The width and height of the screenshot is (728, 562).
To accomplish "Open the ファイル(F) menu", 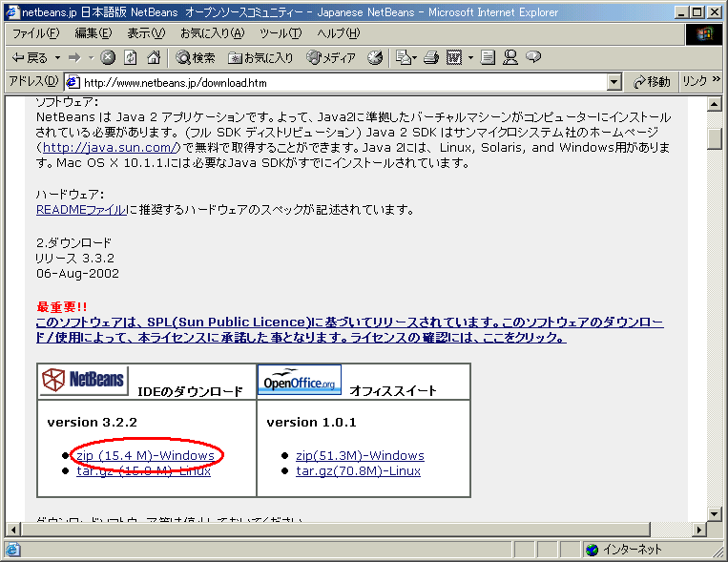I will coord(35,33).
